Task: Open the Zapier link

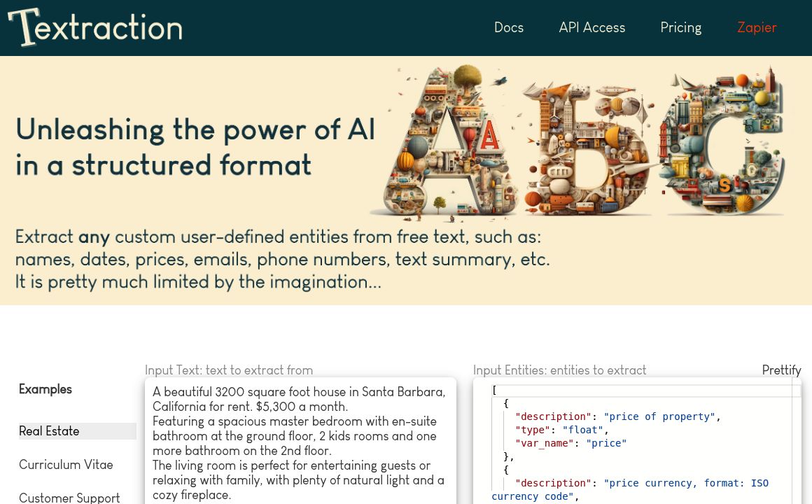Action: (756, 27)
